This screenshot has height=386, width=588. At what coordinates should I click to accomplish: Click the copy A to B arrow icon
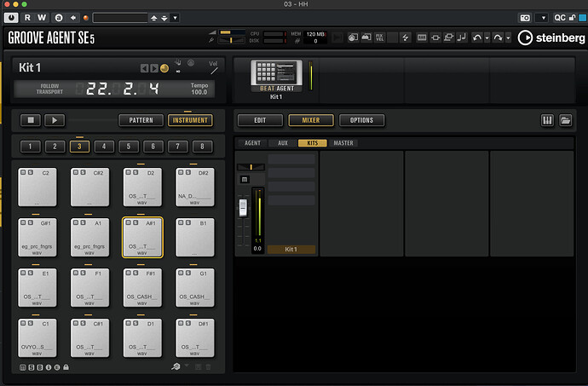pos(73,18)
